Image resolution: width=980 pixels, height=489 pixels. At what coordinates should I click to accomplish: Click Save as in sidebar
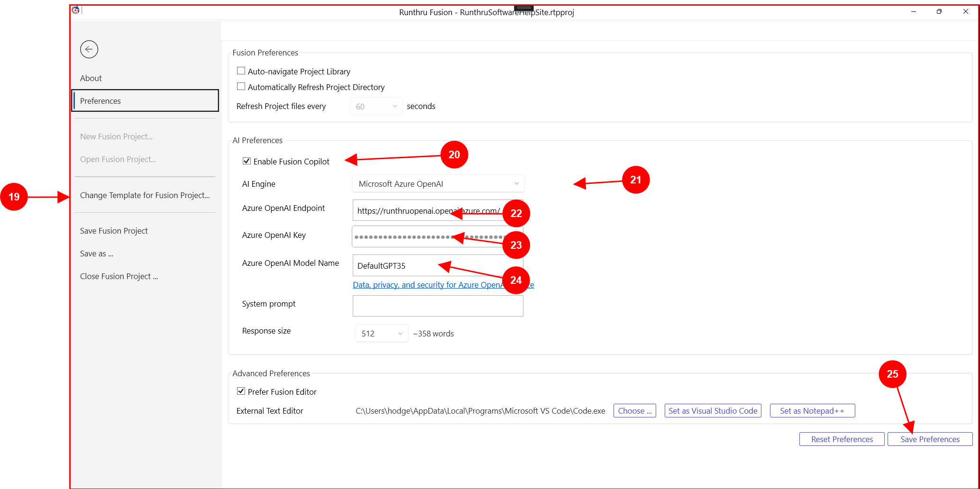point(97,254)
